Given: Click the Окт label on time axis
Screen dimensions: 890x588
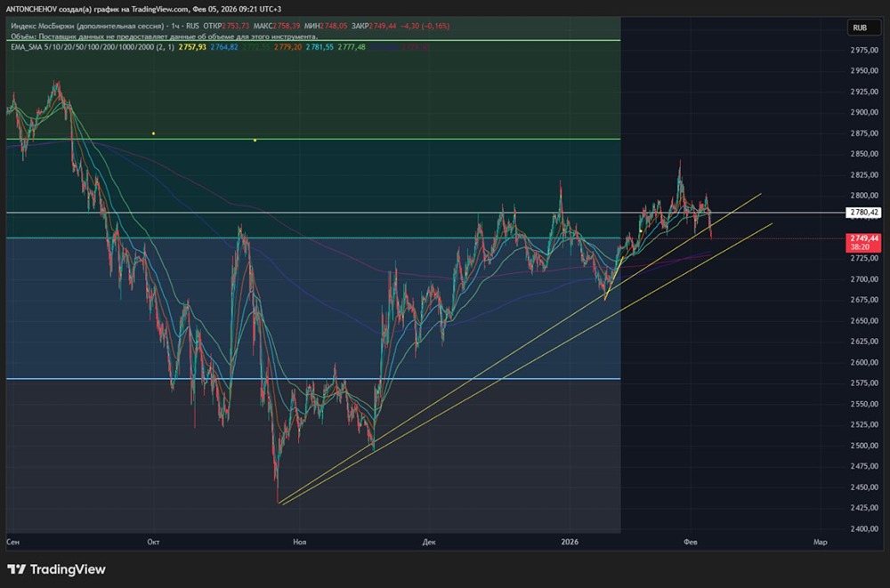Looking at the screenshot, I should [153, 542].
